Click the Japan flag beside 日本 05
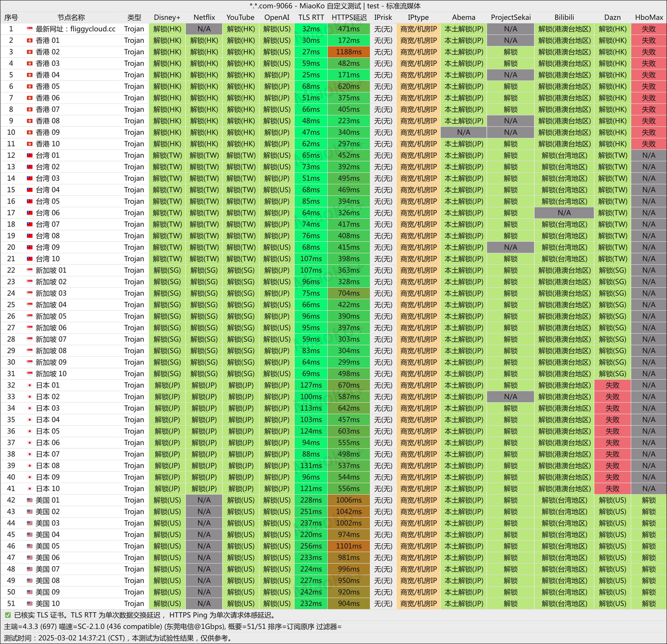 (30, 431)
